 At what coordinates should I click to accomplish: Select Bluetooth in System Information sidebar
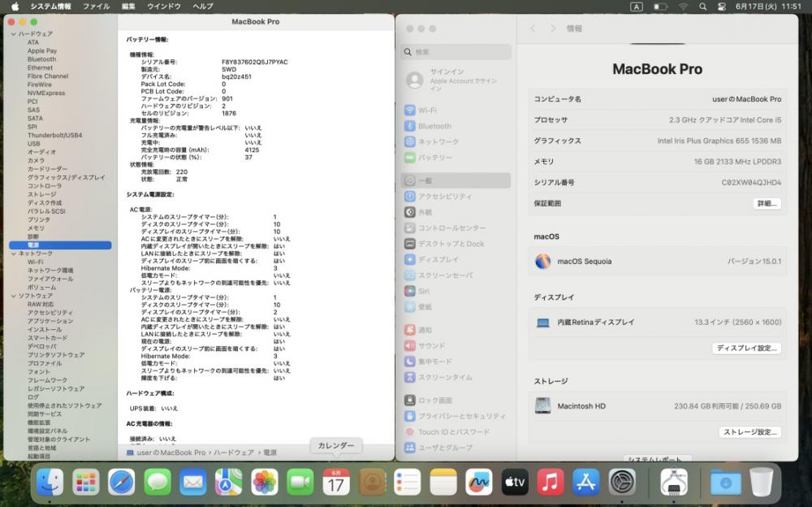(x=42, y=59)
